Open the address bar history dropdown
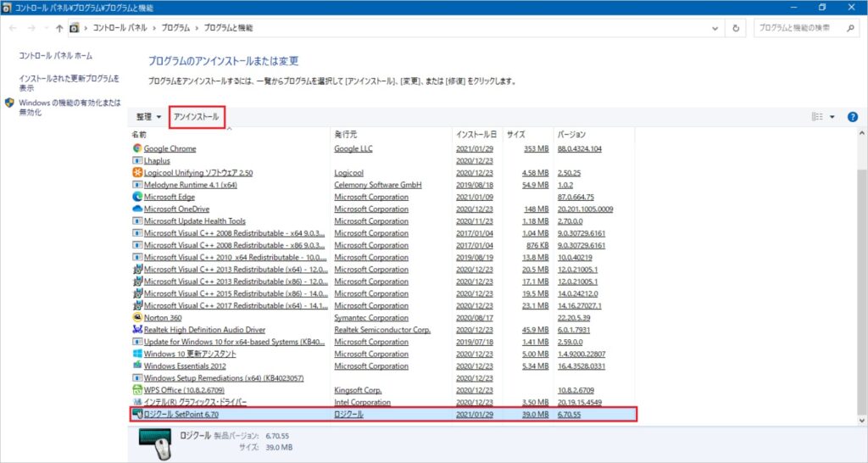 point(716,28)
